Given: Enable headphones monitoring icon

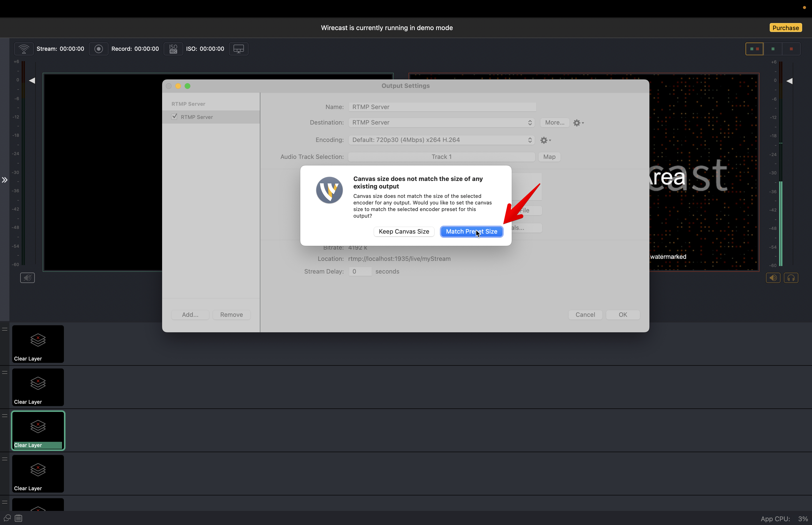Looking at the screenshot, I should (791, 278).
